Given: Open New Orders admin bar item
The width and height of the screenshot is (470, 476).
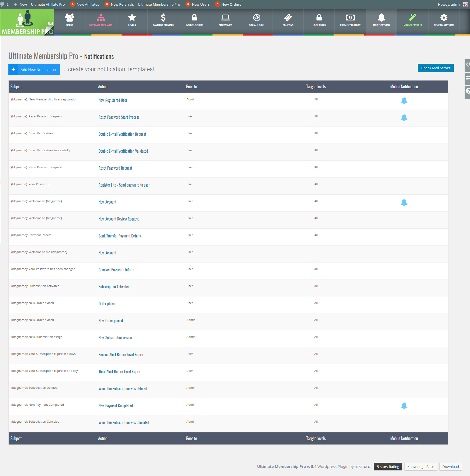Looking at the screenshot, I should (x=228, y=4).
